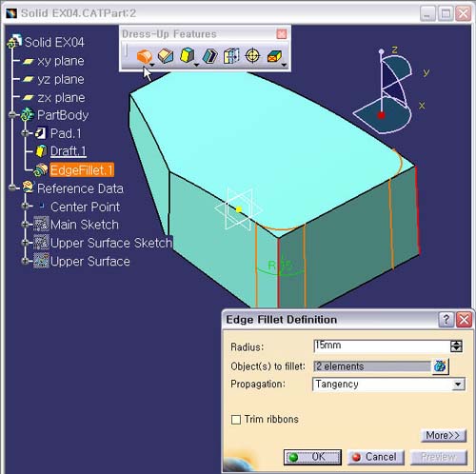The width and height of the screenshot is (476, 474).
Task: Select EdgeFillet.1 in the tree
Action: (x=81, y=170)
